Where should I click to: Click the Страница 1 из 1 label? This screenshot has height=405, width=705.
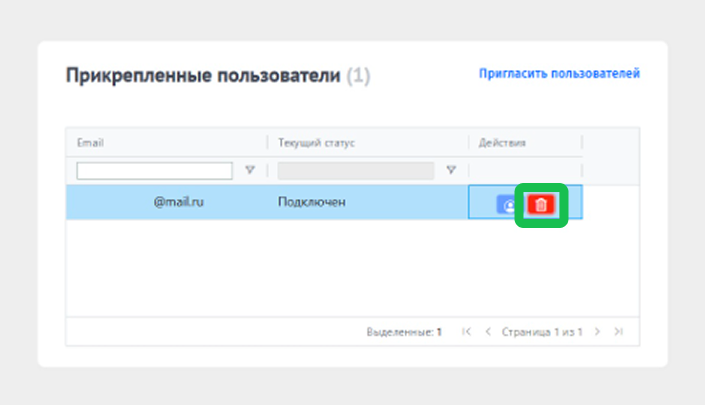click(542, 332)
